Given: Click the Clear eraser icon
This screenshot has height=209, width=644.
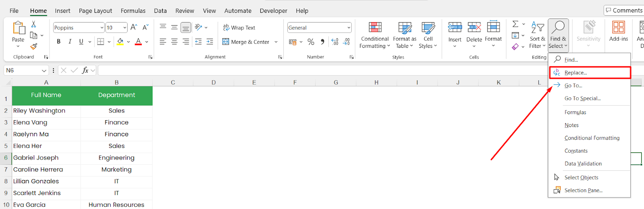Looking at the screenshot, I should click(x=515, y=47).
